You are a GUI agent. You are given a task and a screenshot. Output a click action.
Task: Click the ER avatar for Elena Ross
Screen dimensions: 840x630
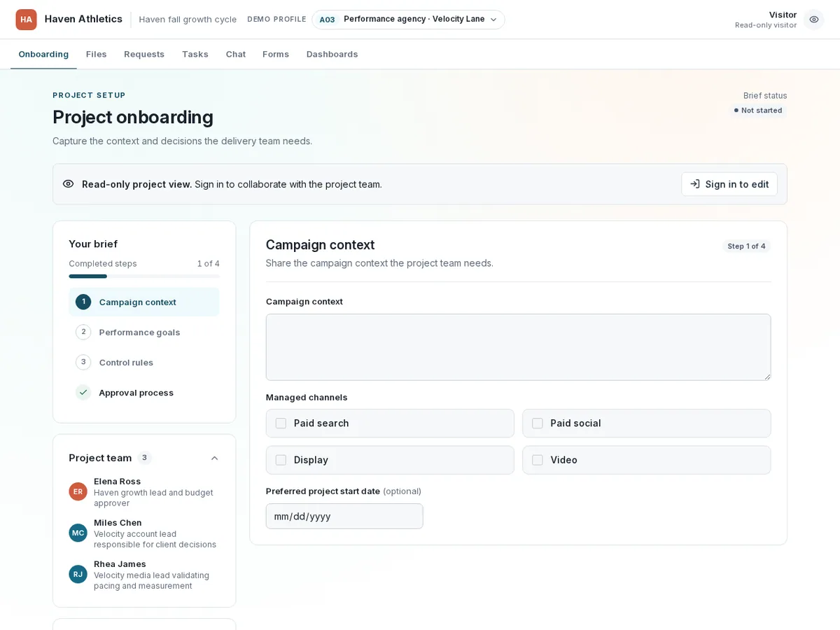(78, 491)
